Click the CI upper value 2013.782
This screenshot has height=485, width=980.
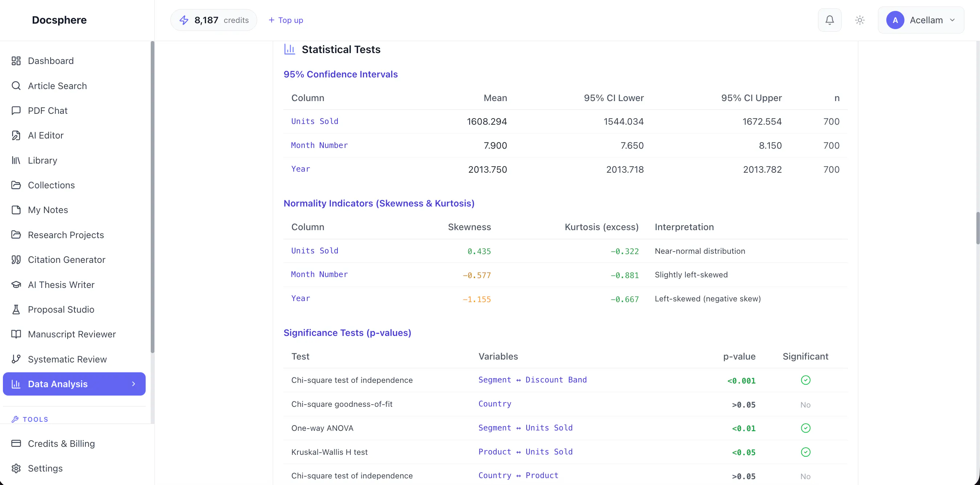coord(762,169)
